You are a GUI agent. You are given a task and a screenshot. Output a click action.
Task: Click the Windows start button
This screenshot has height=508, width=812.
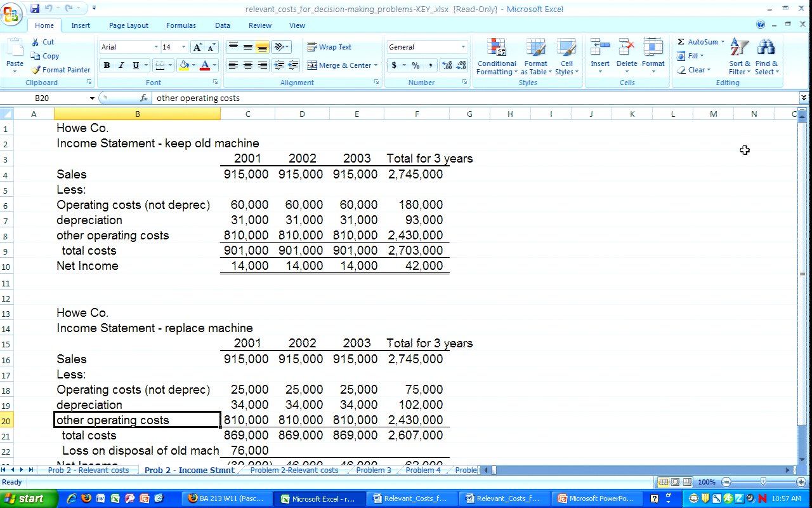point(24,498)
